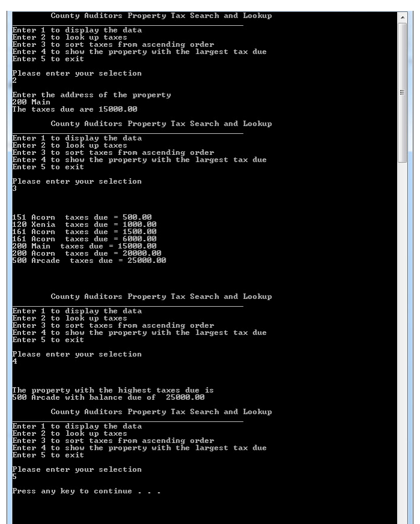Select the '200 Acorn taxes due = 20000.00' row

pos(86,253)
